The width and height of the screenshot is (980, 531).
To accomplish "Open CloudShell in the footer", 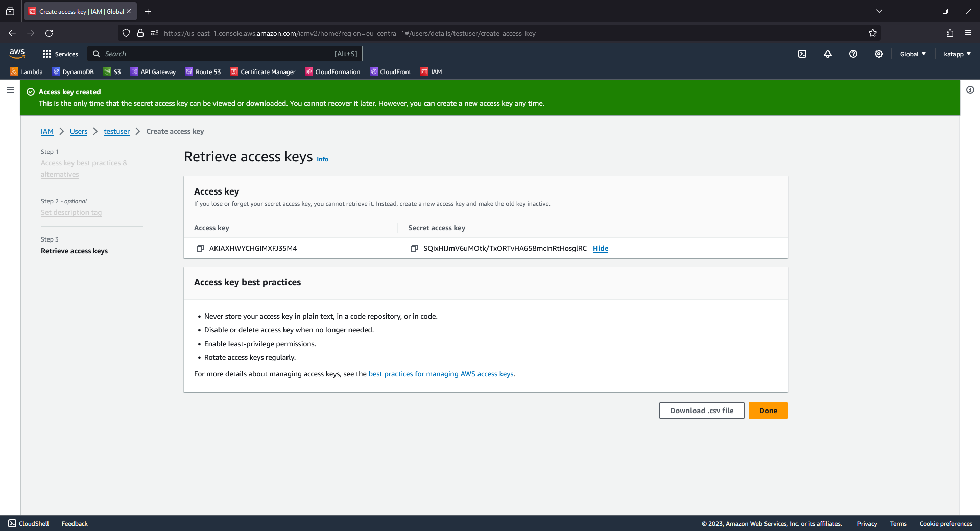I will pyautogui.click(x=29, y=524).
